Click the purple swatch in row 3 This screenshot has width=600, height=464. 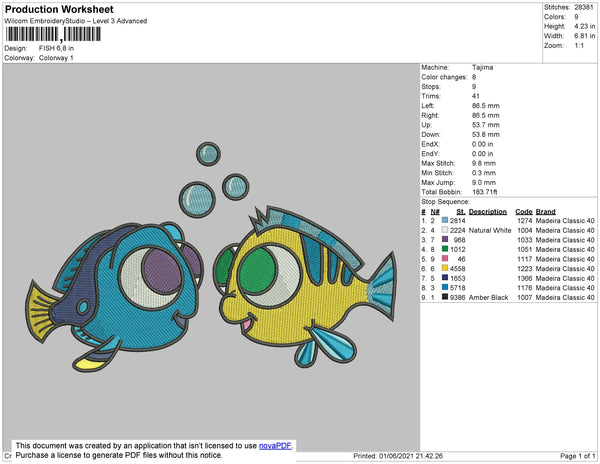point(445,239)
